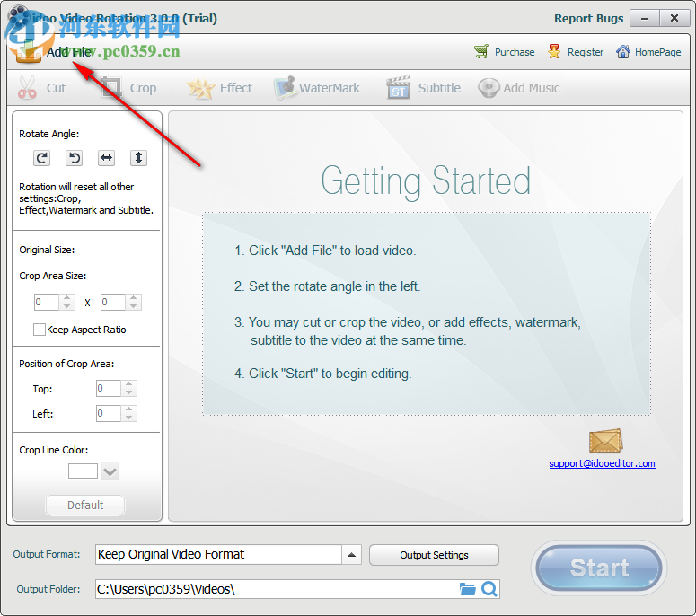
Task: Click the Purchase text link
Action: (515, 52)
